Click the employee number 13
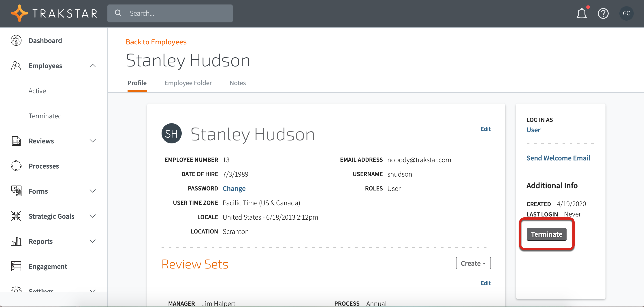644x307 pixels. [x=226, y=160]
